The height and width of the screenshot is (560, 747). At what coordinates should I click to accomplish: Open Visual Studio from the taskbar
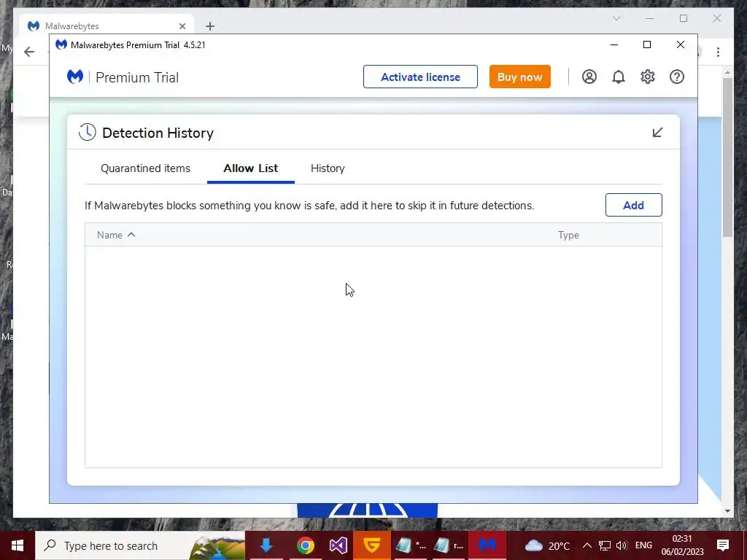tap(338, 545)
